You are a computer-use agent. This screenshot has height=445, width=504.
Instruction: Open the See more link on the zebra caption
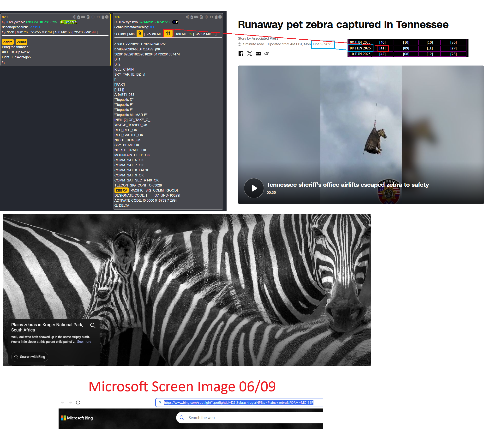(84, 342)
